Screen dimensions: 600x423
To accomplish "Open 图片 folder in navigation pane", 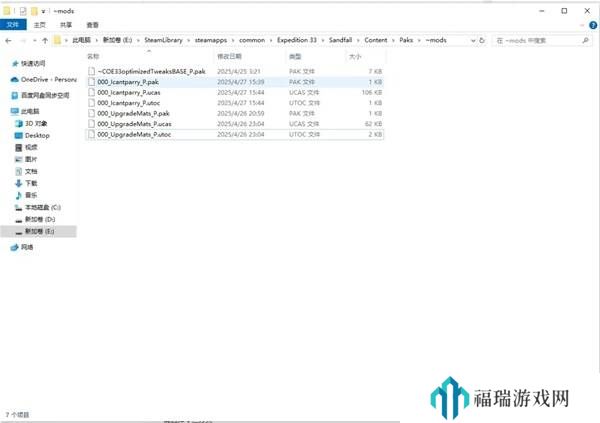I will tap(31, 159).
